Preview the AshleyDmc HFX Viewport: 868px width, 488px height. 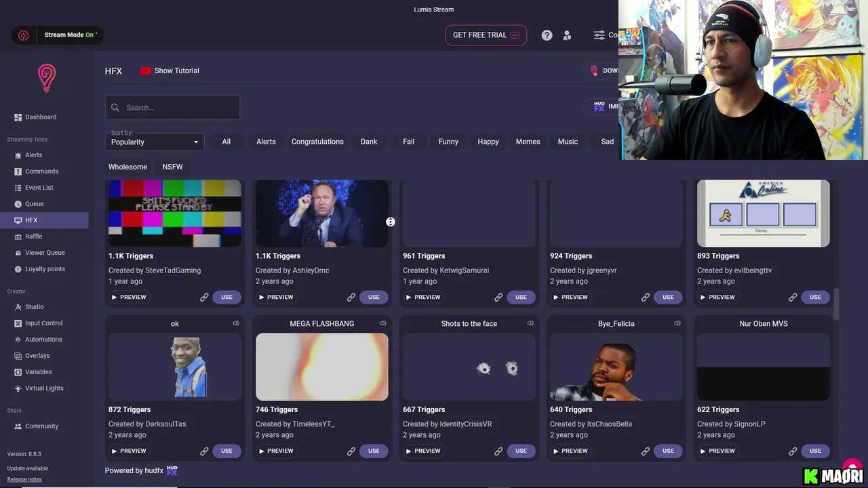pos(276,297)
